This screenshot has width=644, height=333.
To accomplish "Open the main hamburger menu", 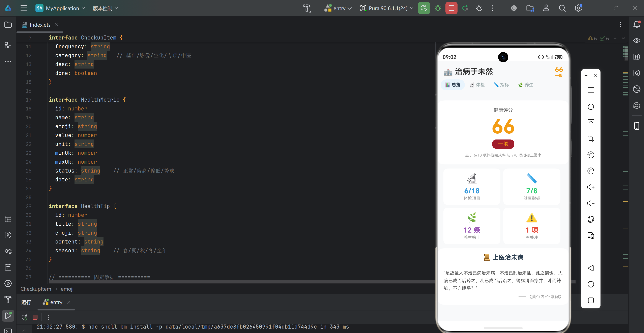I will pyautogui.click(x=24, y=8).
